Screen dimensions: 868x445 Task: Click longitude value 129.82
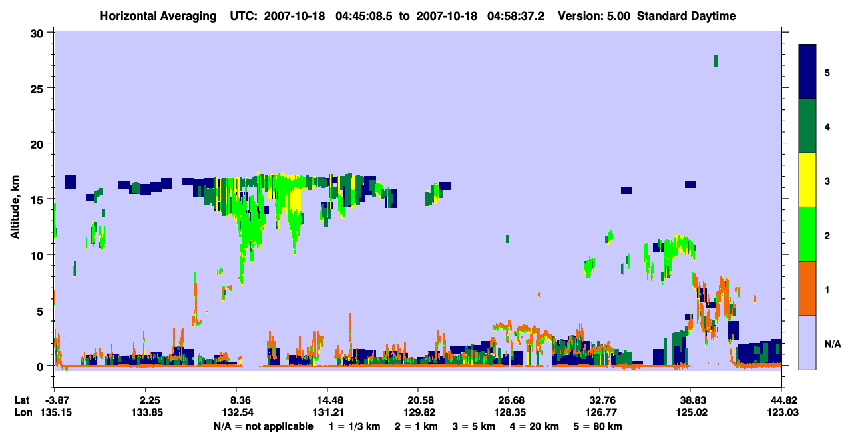click(x=418, y=412)
